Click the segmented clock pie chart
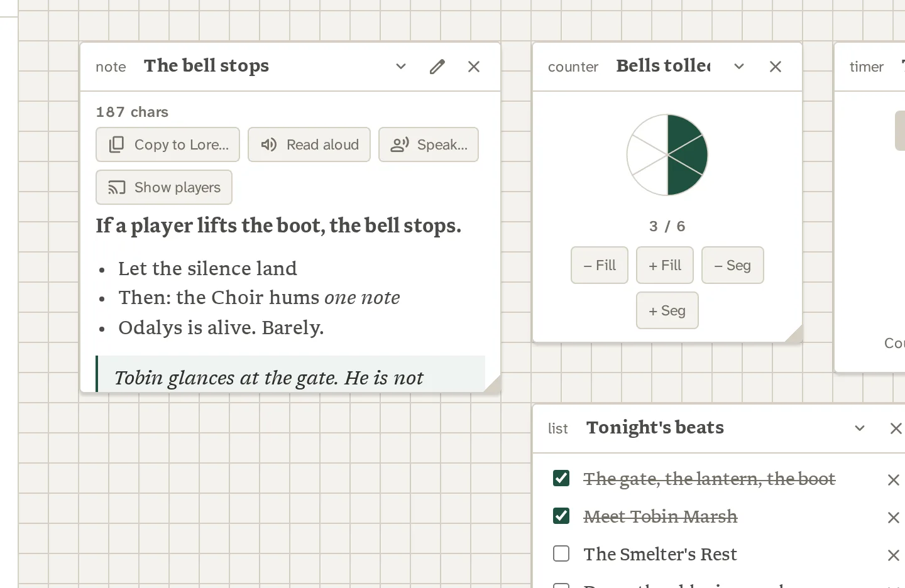 (x=667, y=155)
